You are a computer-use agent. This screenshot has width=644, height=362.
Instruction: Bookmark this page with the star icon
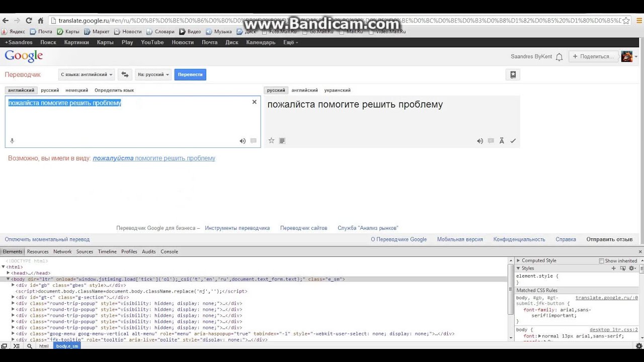pyautogui.click(x=626, y=21)
